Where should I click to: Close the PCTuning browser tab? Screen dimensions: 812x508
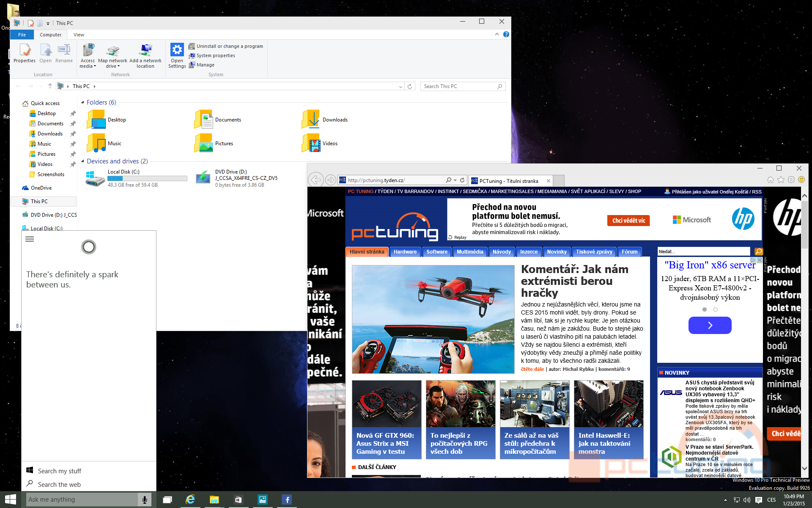click(x=549, y=181)
